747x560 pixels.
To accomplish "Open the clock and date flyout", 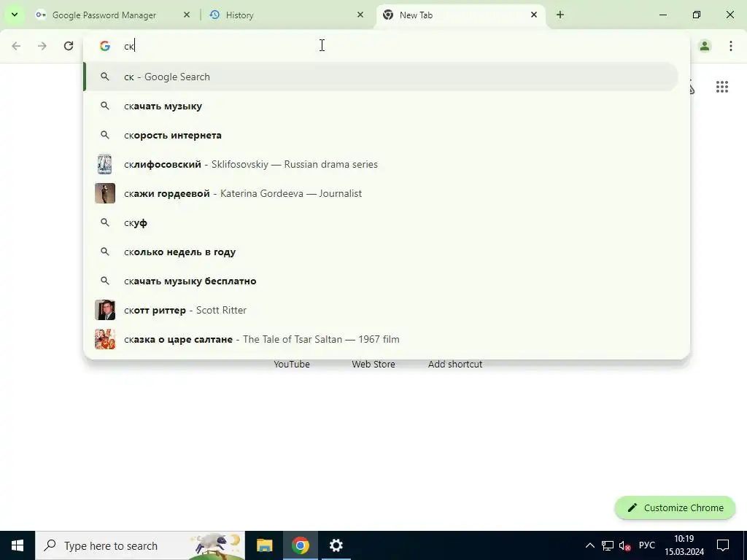I will [x=684, y=545].
